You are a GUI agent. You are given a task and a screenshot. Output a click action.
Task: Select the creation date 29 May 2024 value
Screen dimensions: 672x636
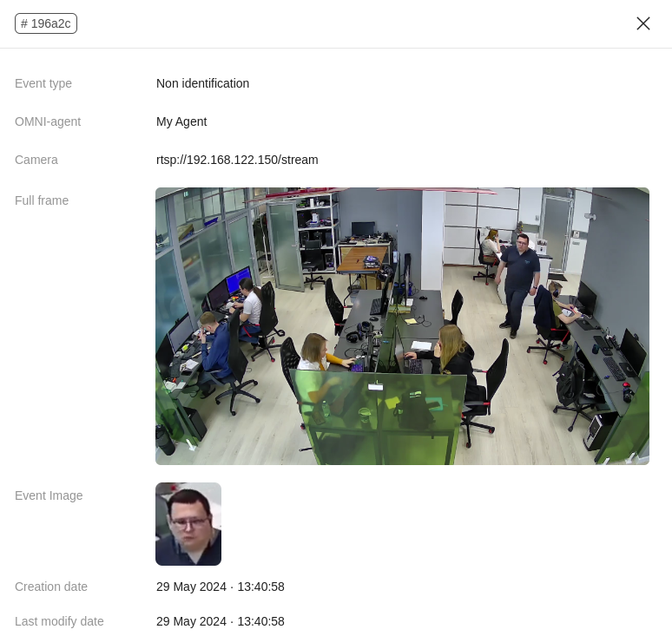tap(221, 587)
